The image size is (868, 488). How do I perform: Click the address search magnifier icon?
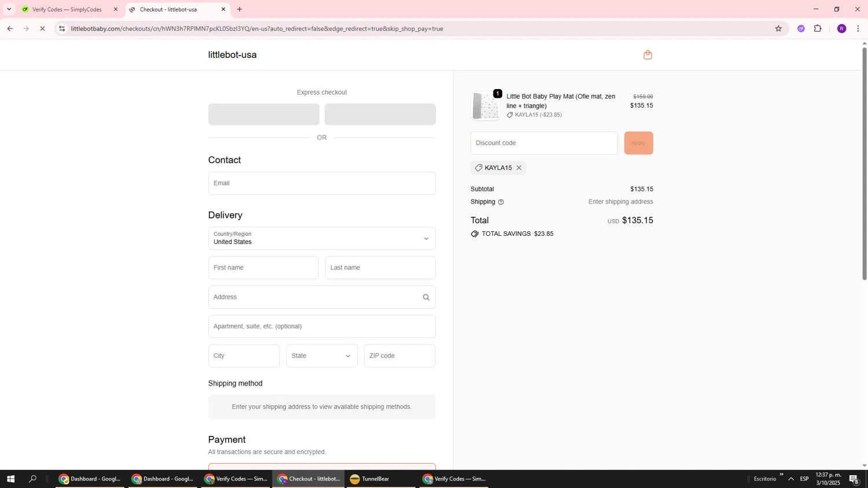click(426, 297)
